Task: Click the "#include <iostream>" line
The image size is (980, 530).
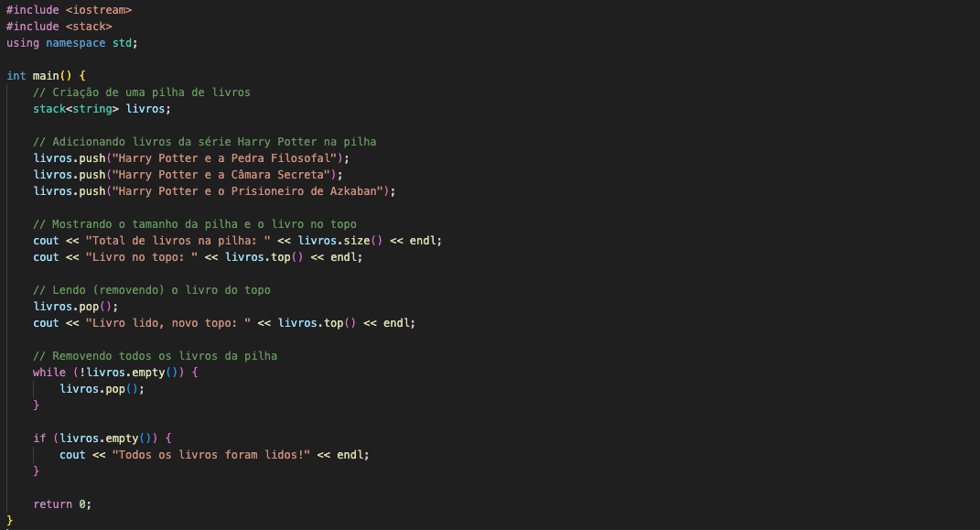Action: (x=69, y=10)
